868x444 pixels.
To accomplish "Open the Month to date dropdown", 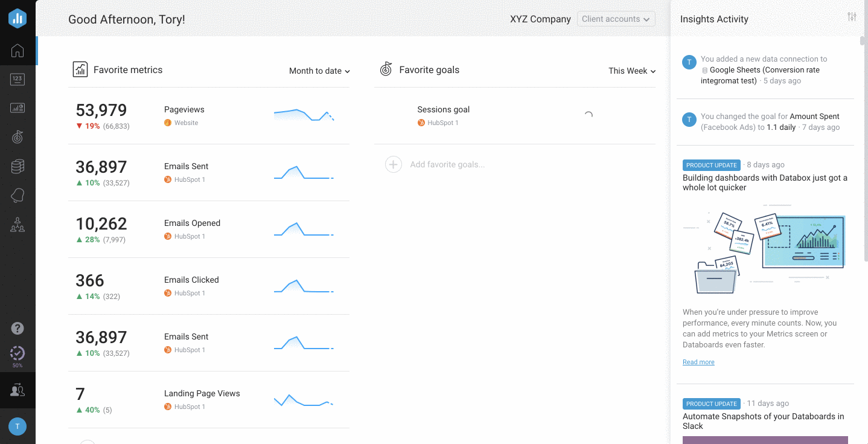I will (319, 71).
